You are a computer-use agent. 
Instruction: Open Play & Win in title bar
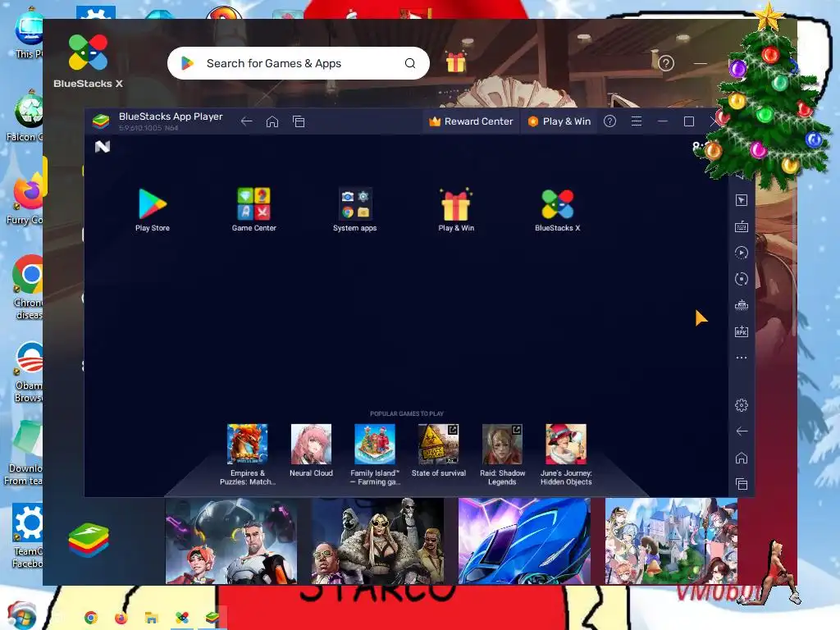click(x=559, y=121)
